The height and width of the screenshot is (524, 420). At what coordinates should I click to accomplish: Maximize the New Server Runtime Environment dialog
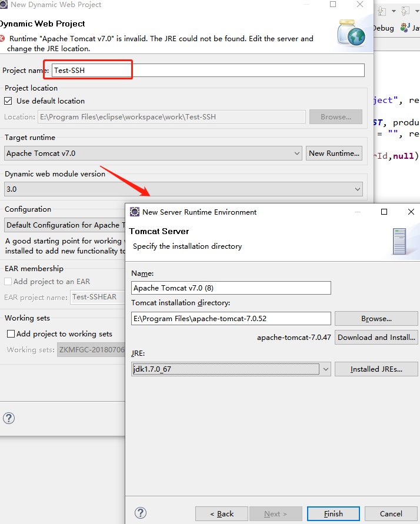(x=384, y=212)
